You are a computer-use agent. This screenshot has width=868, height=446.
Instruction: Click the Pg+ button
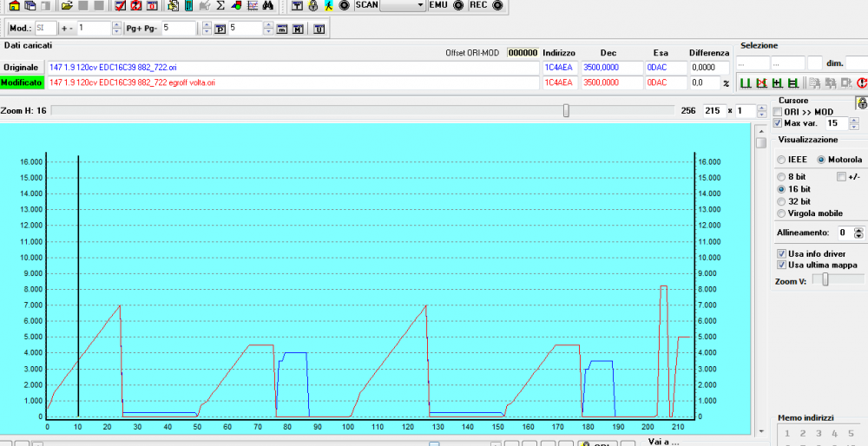[134, 29]
